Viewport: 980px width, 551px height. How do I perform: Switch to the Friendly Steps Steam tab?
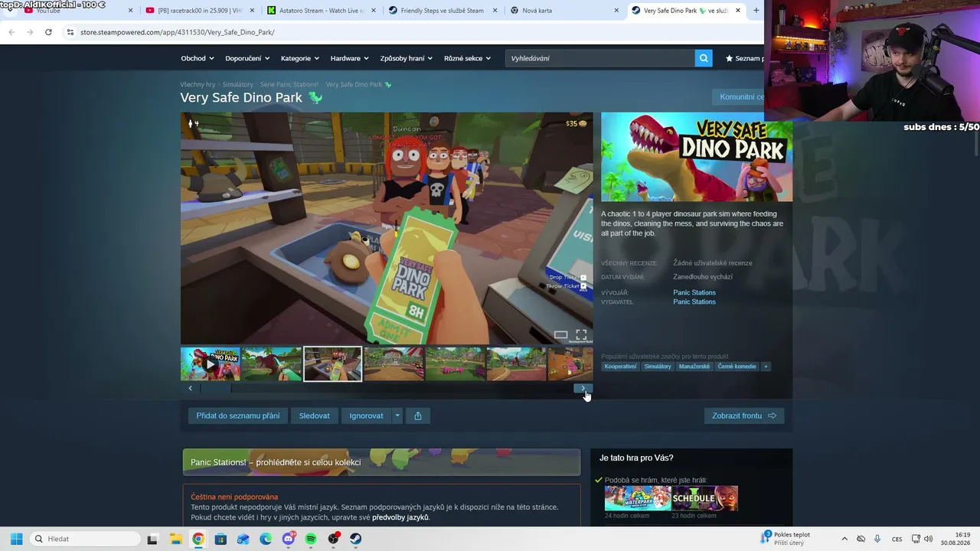click(443, 11)
